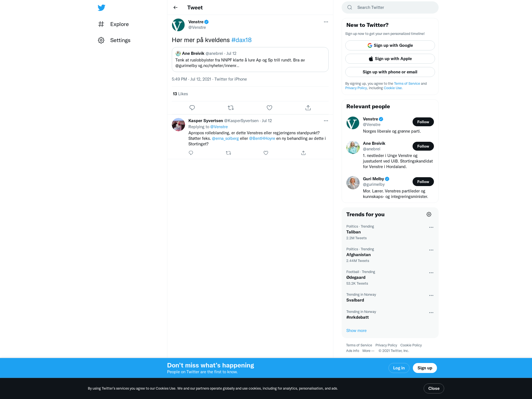Image resolution: width=532 pixels, height=399 pixels.
Task: Like the Venstre tweet with heart icon
Action: pos(269,108)
